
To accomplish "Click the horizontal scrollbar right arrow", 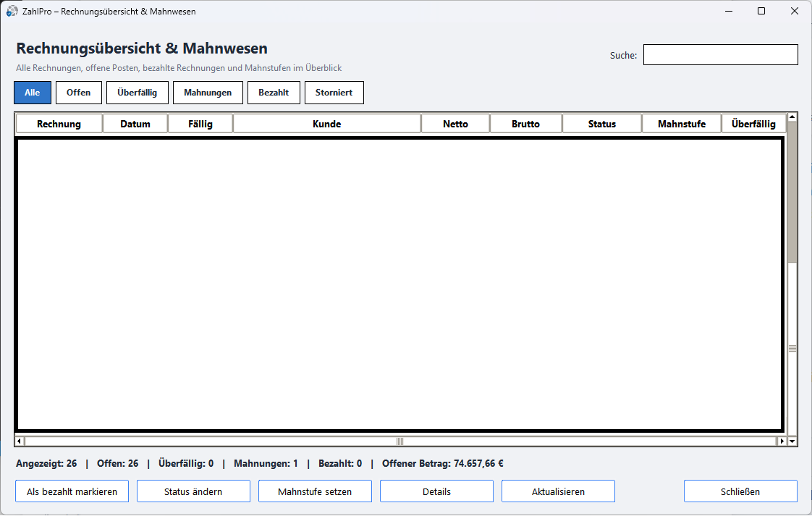I will [782, 441].
